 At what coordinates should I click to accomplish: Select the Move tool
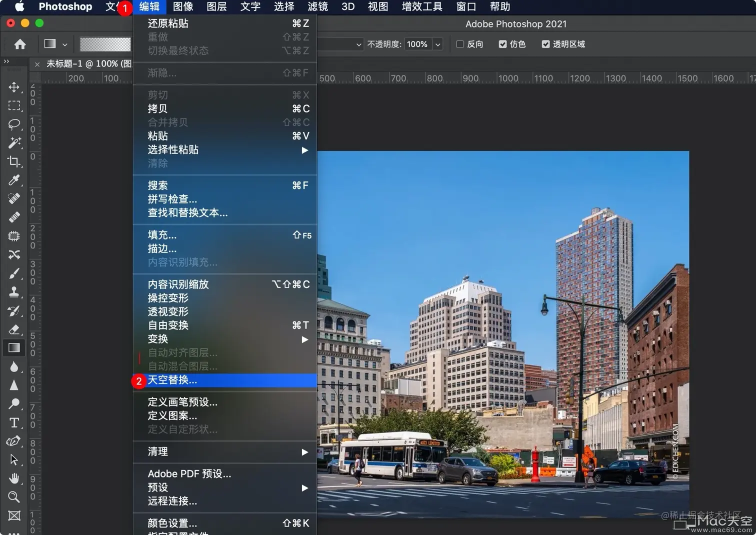(x=14, y=87)
